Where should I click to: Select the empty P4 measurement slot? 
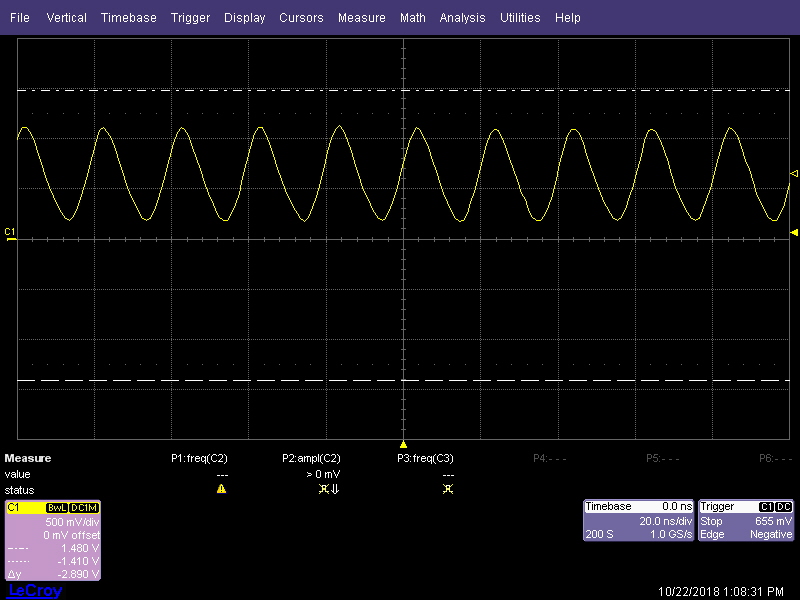[549, 458]
